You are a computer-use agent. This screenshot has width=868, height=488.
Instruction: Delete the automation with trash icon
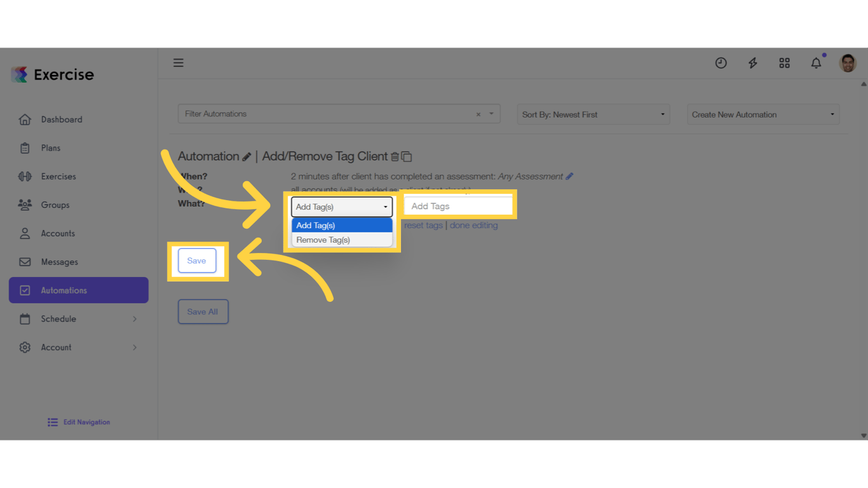pyautogui.click(x=395, y=156)
